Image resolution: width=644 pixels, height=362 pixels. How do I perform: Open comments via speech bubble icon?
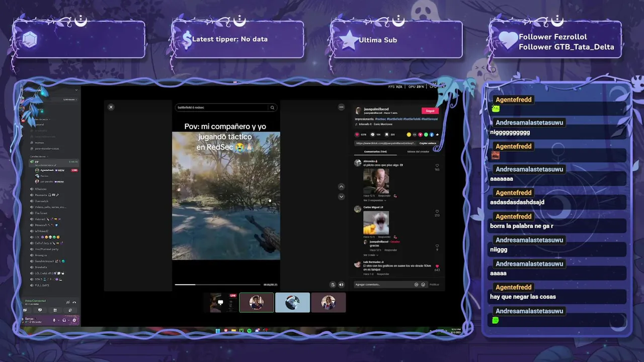373,135
